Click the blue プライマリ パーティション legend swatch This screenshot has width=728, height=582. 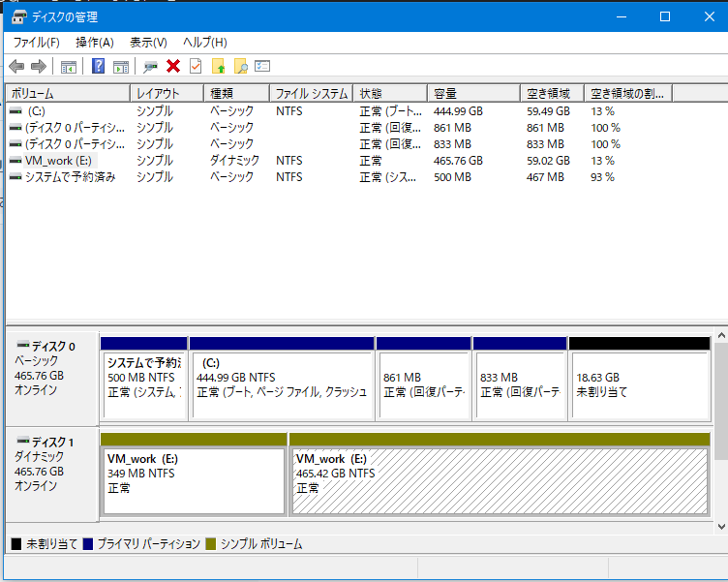point(88,544)
